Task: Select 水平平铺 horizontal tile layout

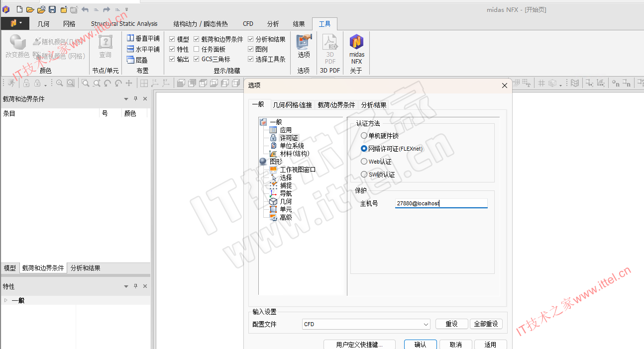Action: [143, 49]
